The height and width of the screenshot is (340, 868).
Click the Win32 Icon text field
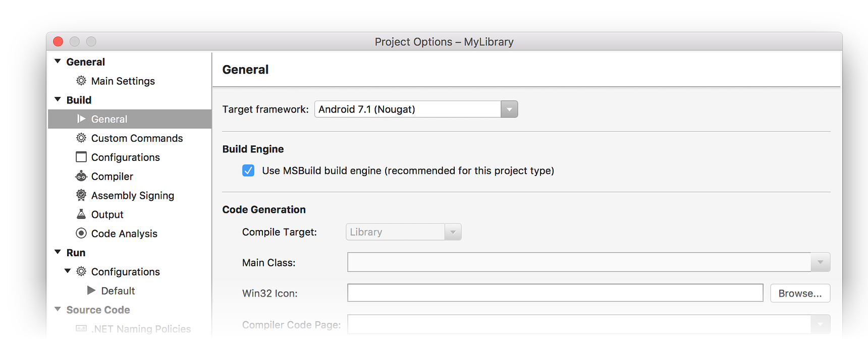tap(555, 293)
